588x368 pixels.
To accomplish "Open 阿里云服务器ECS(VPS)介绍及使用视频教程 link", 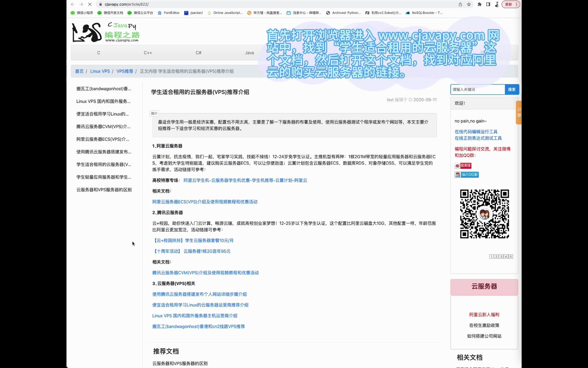I will pos(205,202).
